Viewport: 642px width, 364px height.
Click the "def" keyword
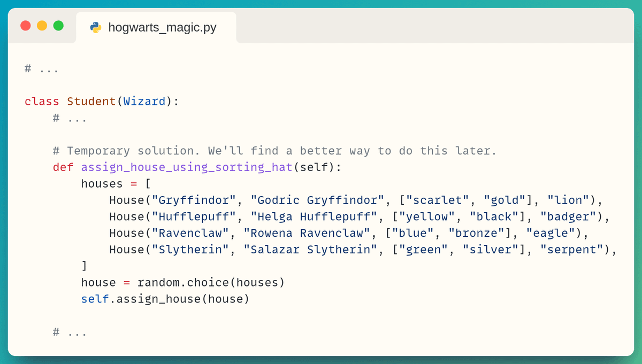[x=63, y=167]
